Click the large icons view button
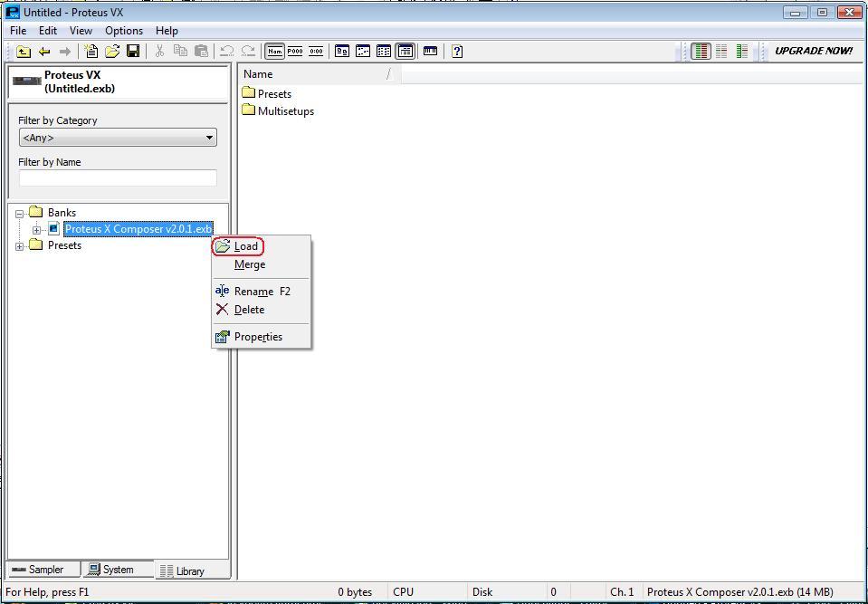The height and width of the screenshot is (604, 868). 342,52
